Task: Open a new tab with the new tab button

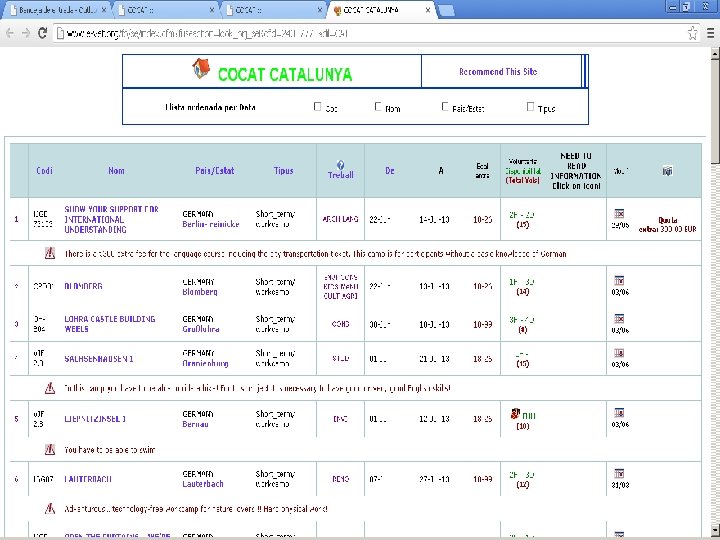Action: point(447,11)
